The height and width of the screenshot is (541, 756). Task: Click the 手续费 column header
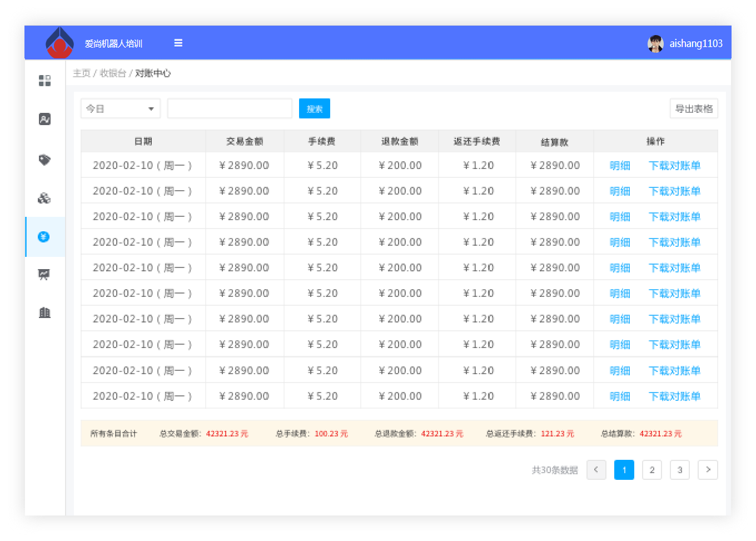coord(322,141)
